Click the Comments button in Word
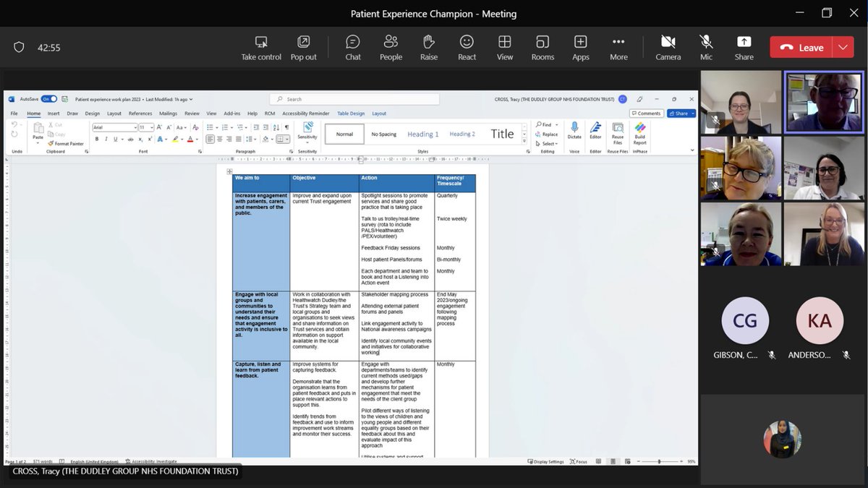 pyautogui.click(x=646, y=114)
